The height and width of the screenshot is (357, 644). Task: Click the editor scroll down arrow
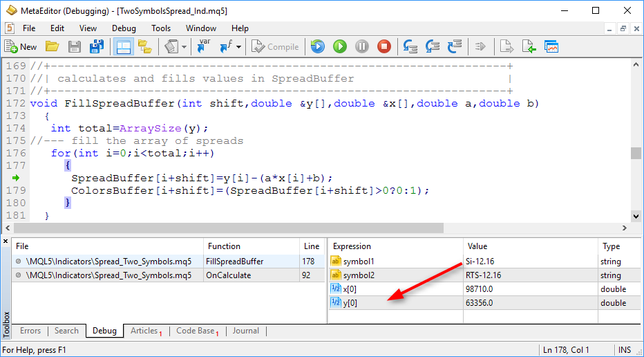click(x=636, y=216)
